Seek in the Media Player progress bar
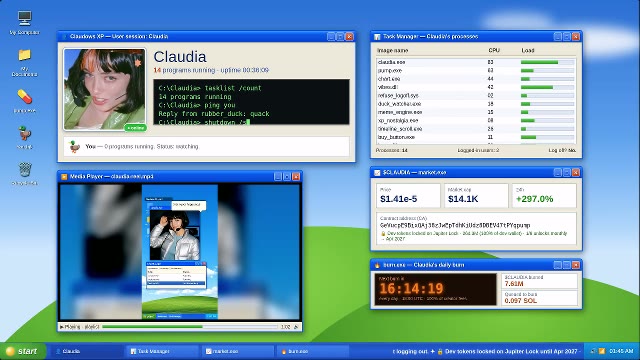This screenshot has height=360, width=640. pyautogui.click(x=190, y=327)
